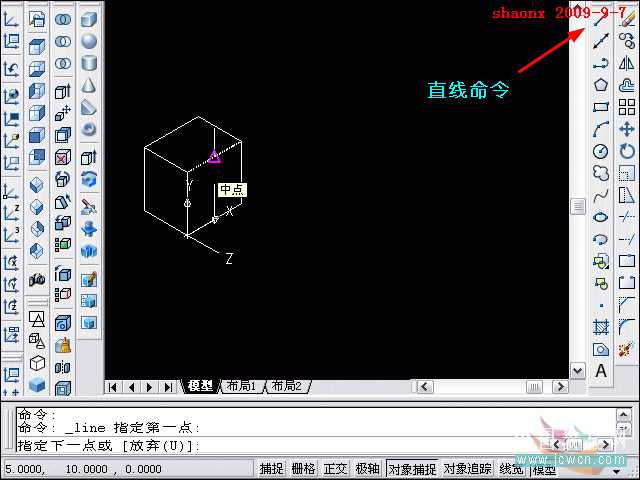Go to previous layout tab arrow
This screenshot has width=640, height=480.
[x=131, y=387]
